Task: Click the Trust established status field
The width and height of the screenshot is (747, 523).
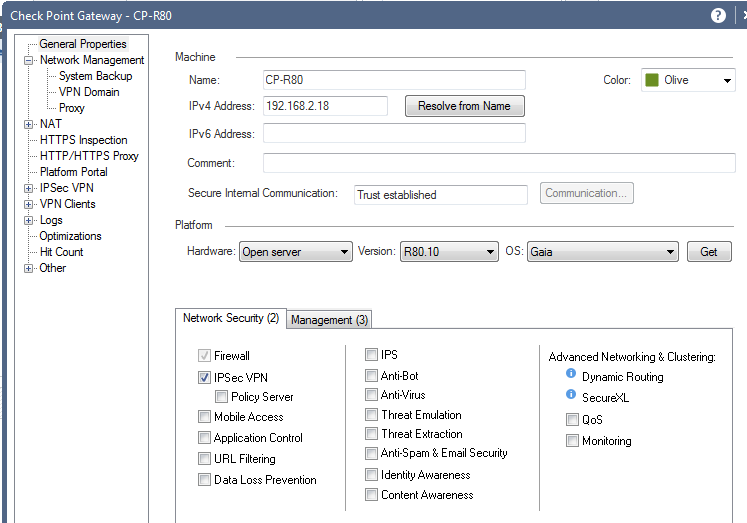Action: [x=440, y=195]
